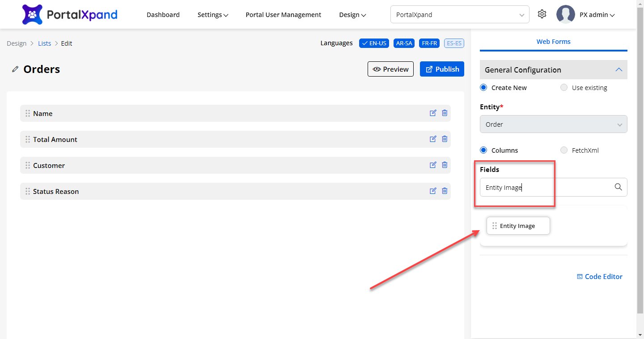Open the PortalXpand portal selector dropdown

pyautogui.click(x=460, y=15)
